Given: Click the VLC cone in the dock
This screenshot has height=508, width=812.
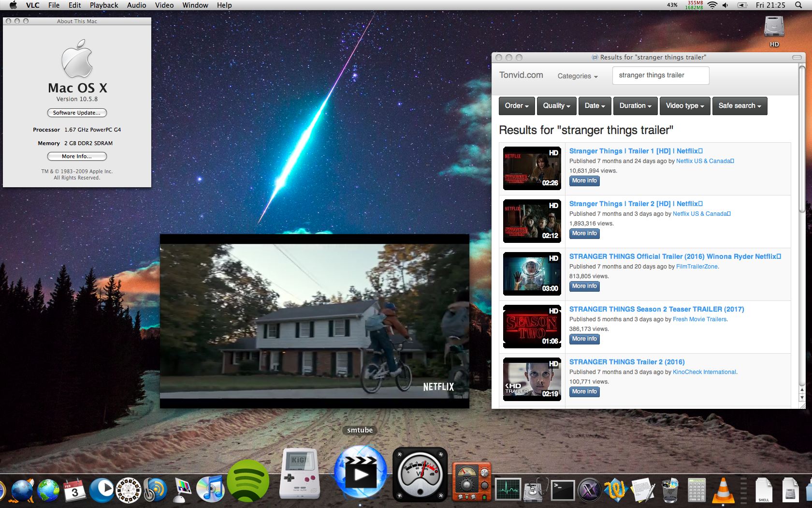Looking at the screenshot, I should coord(723,490).
